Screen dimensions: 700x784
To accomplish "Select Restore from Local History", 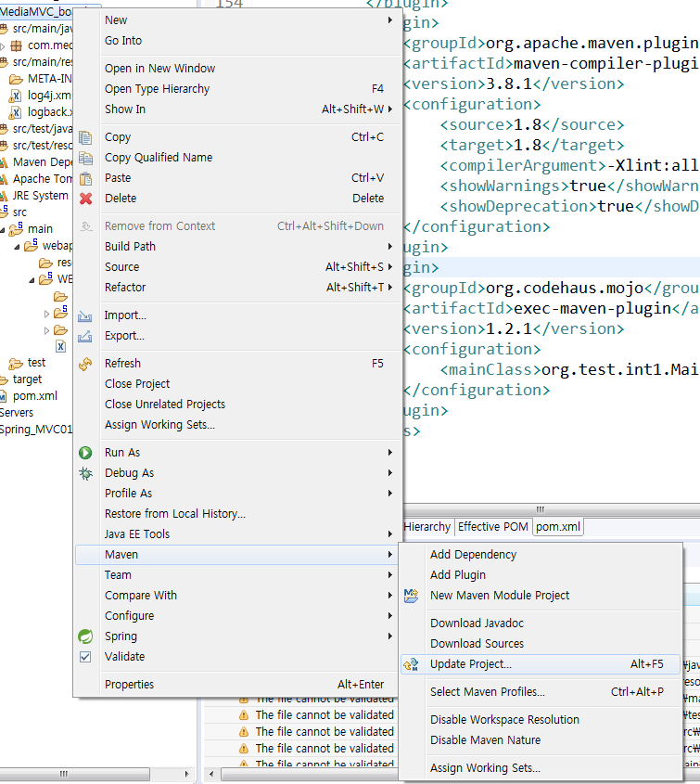I will click(237, 514).
